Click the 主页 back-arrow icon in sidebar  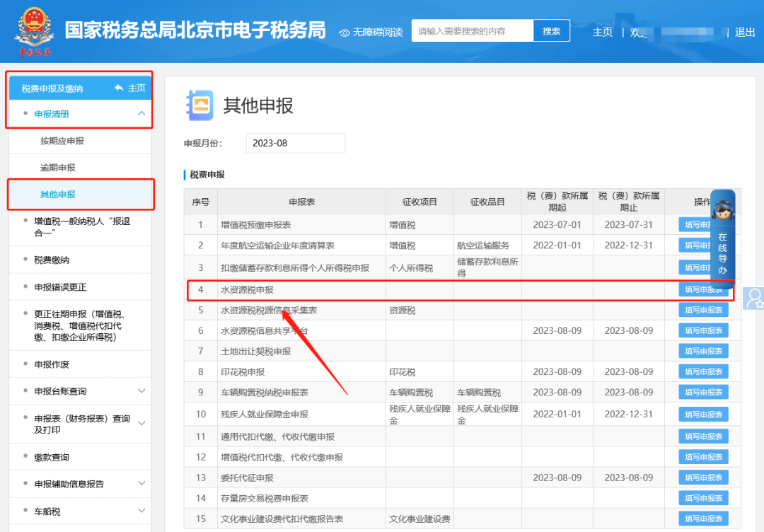tap(119, 88)
